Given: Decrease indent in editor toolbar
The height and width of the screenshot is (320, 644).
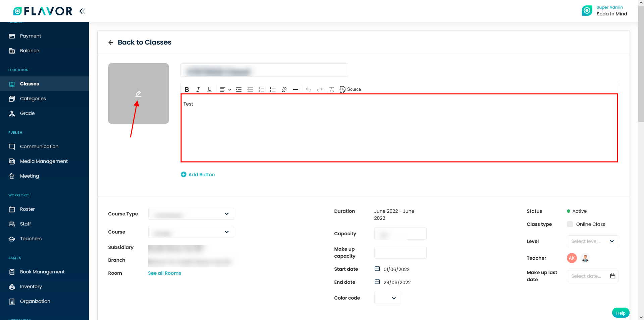Looking at the screenshot, I should [250, 89].
